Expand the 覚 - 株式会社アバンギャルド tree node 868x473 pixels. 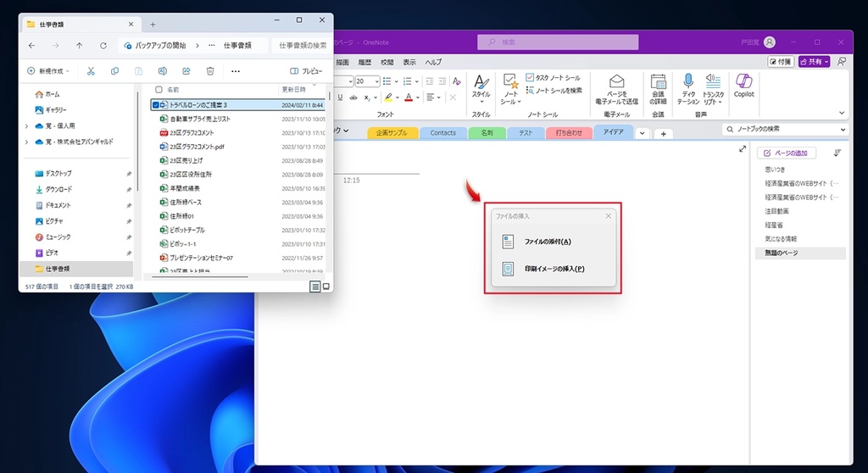tap(26, 142)
